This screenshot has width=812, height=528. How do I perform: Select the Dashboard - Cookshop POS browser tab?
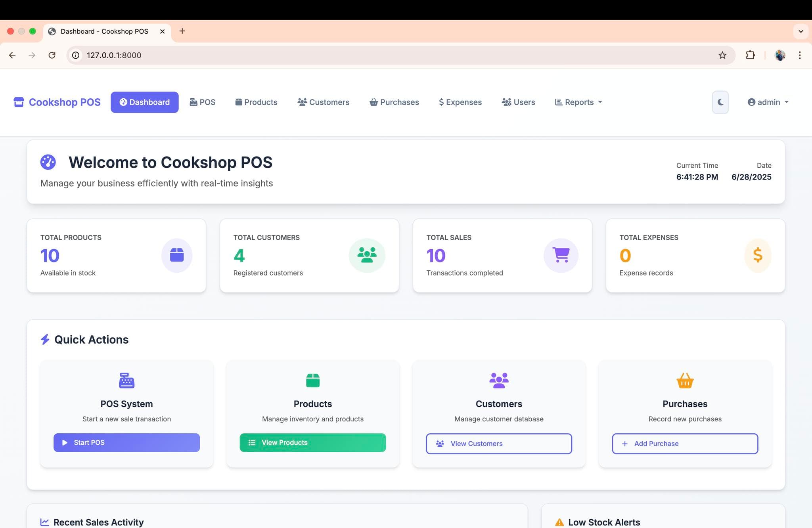click(x=107, y=31)
